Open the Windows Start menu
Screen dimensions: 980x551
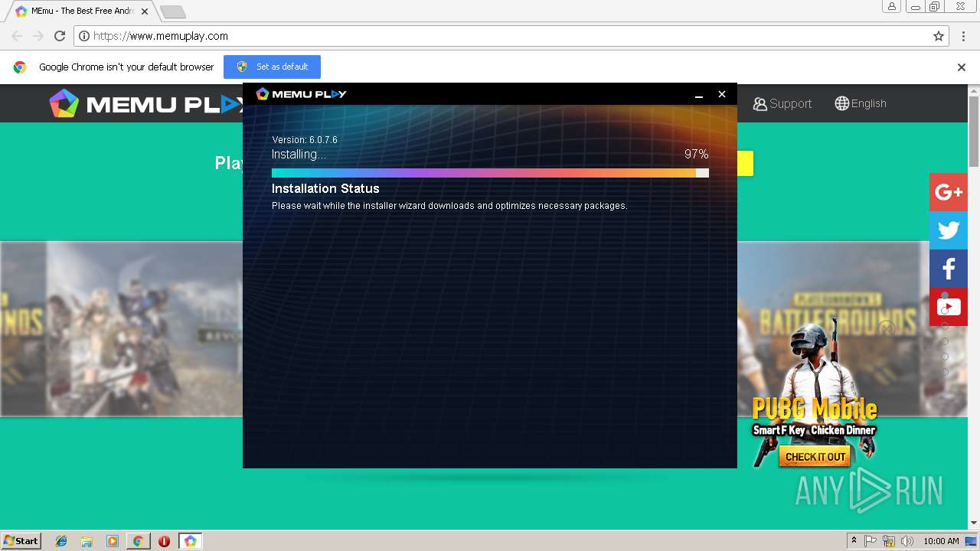pyautogui.click(x=21, y=540)
